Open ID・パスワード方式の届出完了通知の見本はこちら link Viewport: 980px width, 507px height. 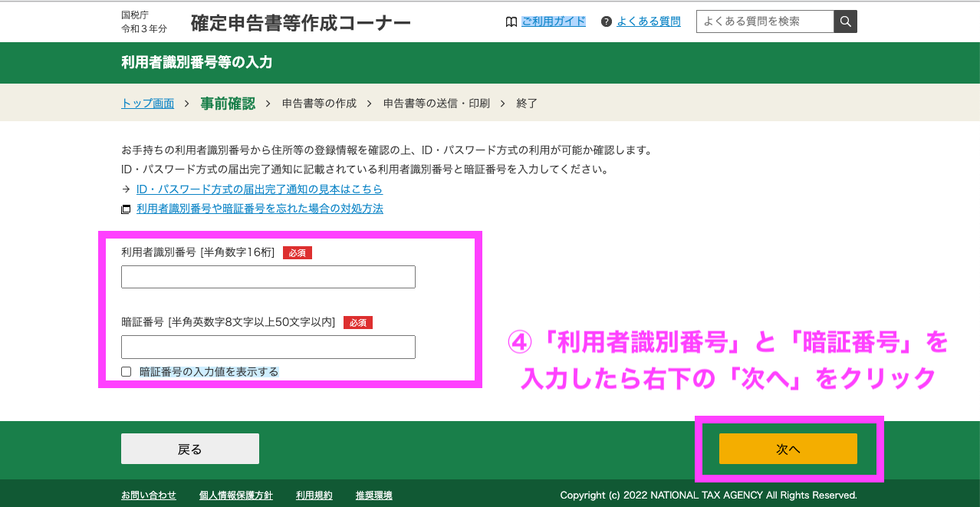pyautogui.click(x=259, y=189)
